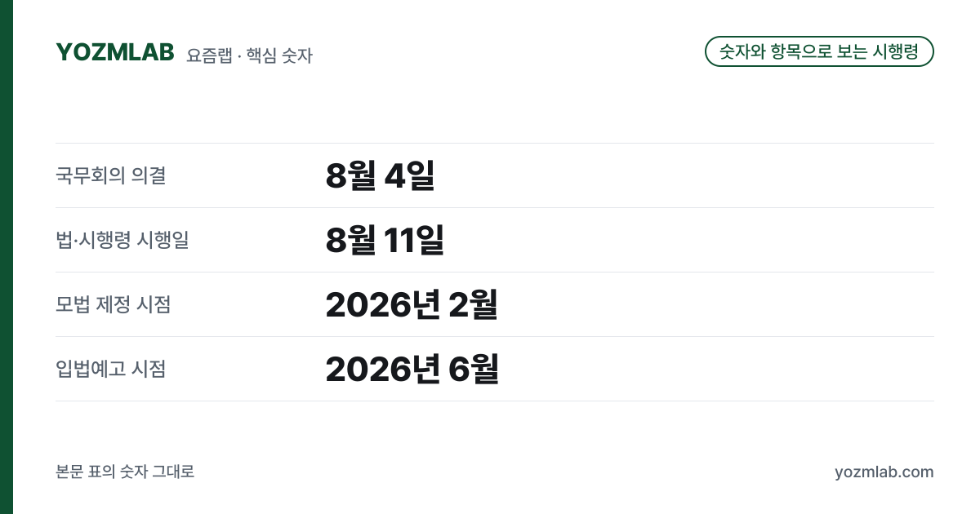Select the 입법예고 시점 label
Screen dimensions: 980x514
point(111,369)
